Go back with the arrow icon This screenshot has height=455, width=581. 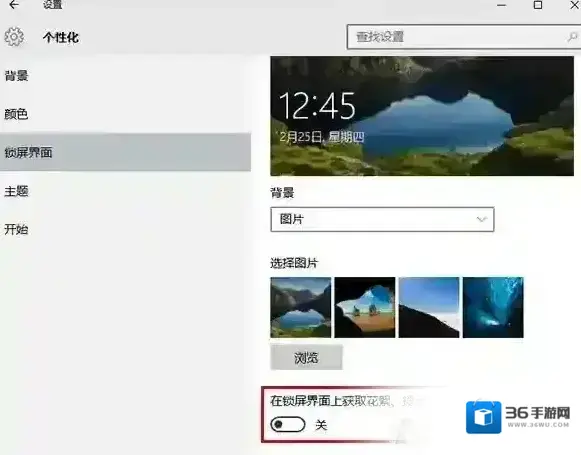point(14,5)
